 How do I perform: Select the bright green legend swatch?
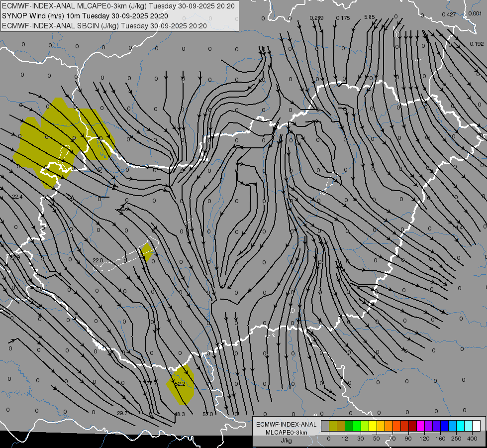[357, 426]
